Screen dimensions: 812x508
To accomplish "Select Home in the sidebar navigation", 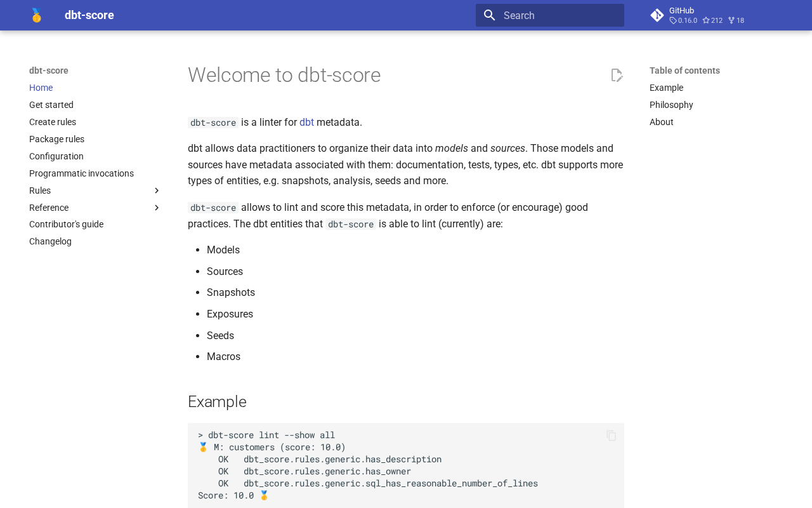I will click(x=41, y=88).
